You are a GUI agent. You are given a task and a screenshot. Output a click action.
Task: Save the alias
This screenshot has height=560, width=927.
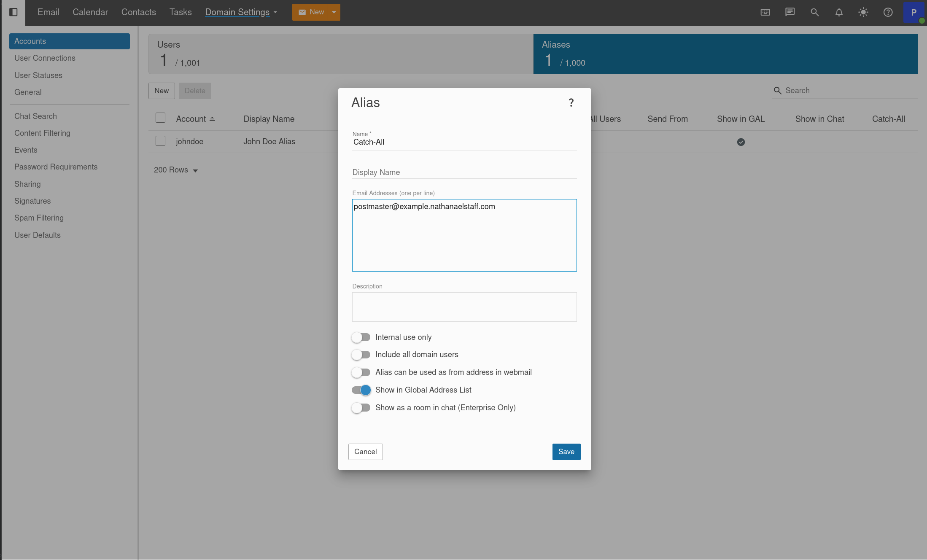coord(566,452)
